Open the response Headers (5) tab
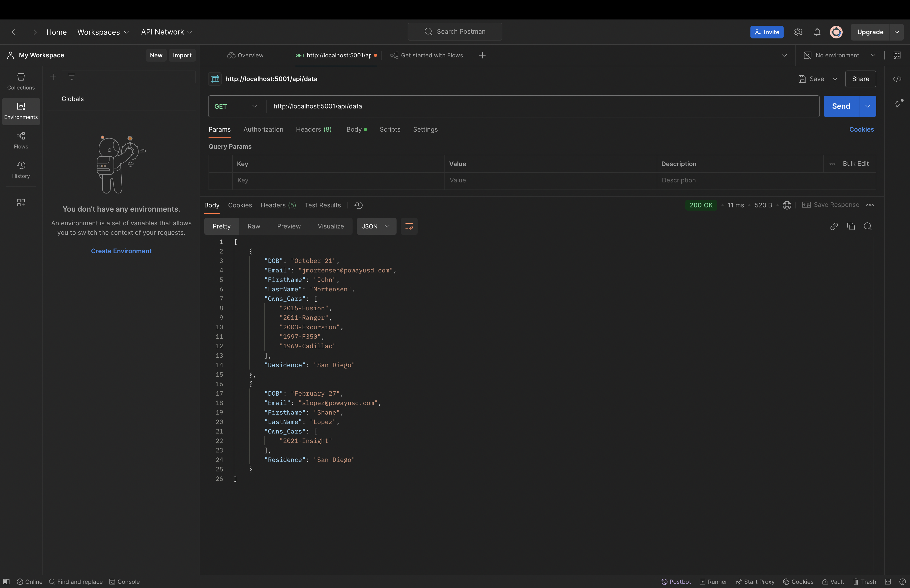Screen dimensions: 910x588 tap(278, 205)
